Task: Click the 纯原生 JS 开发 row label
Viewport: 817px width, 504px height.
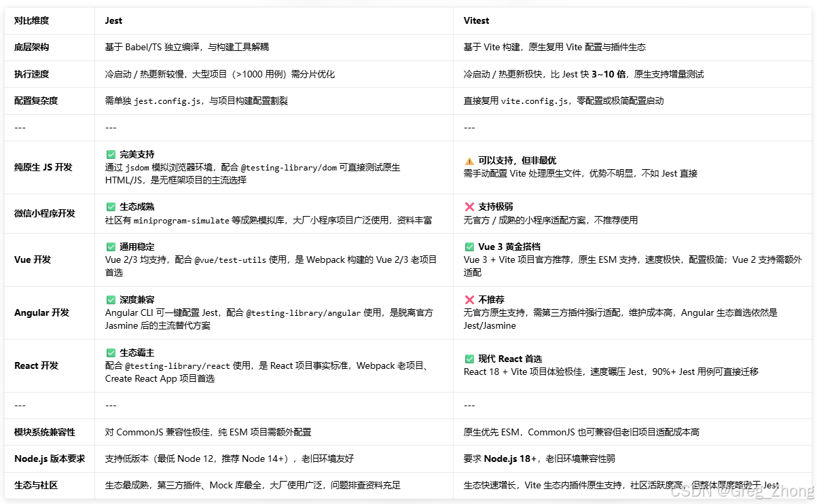Action: point(43,167)
